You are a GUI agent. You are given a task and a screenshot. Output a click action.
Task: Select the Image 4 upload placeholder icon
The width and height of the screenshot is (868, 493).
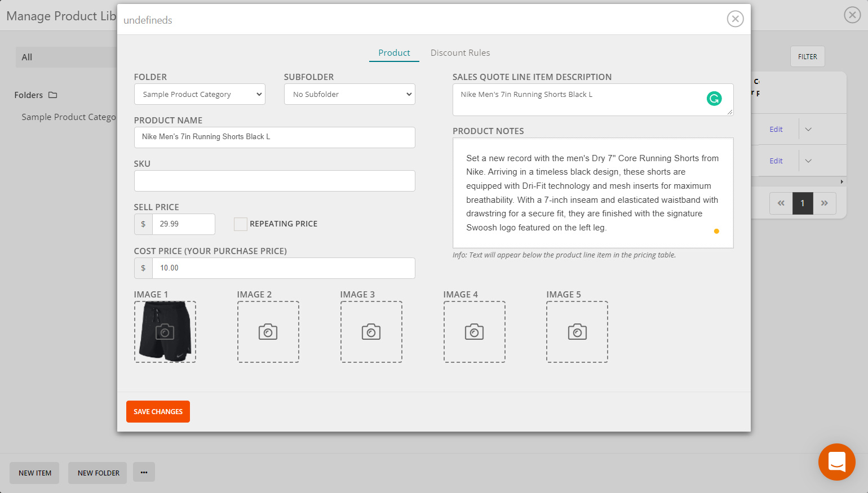(474, 331)
